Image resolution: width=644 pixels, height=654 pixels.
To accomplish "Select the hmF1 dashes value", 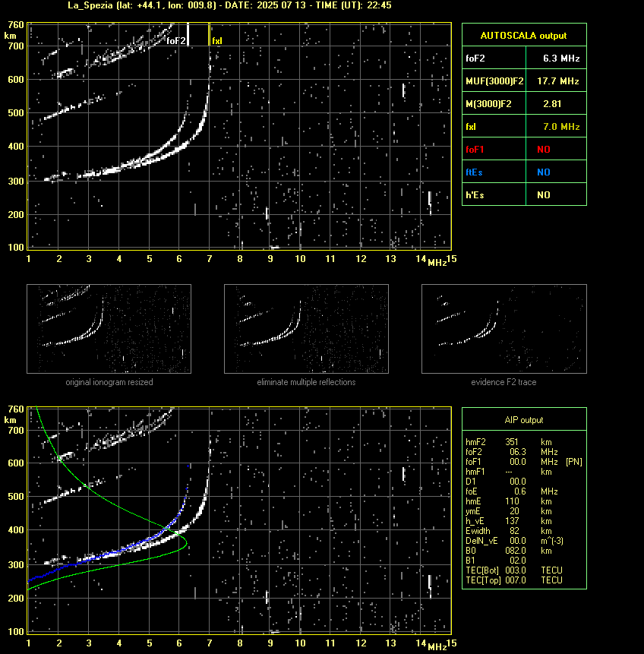I will pyautogui.click(x=509, y=472).
